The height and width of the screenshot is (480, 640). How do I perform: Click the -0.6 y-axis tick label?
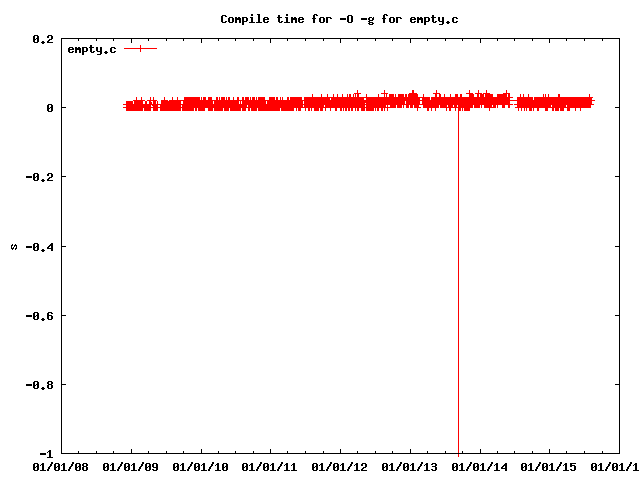tap(40, 315)
